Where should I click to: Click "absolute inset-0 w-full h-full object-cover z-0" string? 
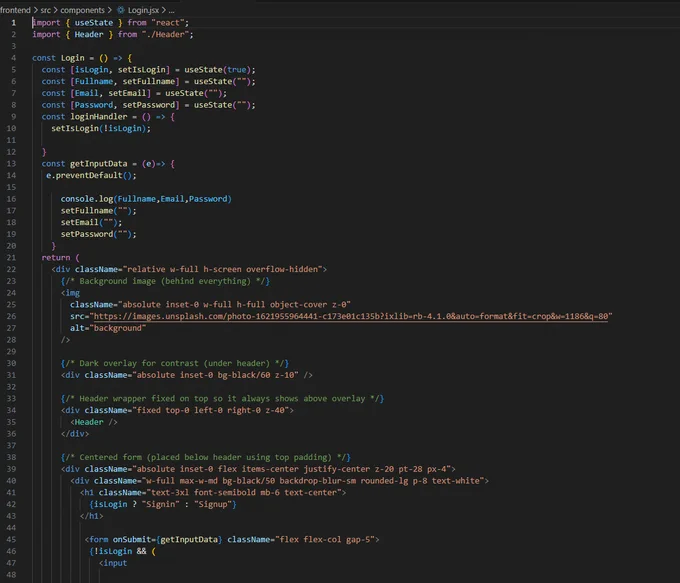coord(234,305)
